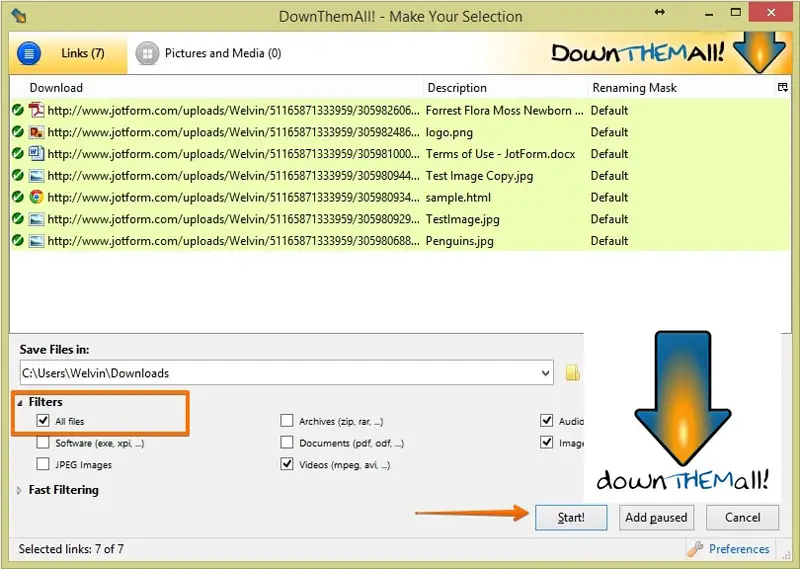Screen dimensions: 800x569
Task: Click the Cancel button
Action: point(742,517)
